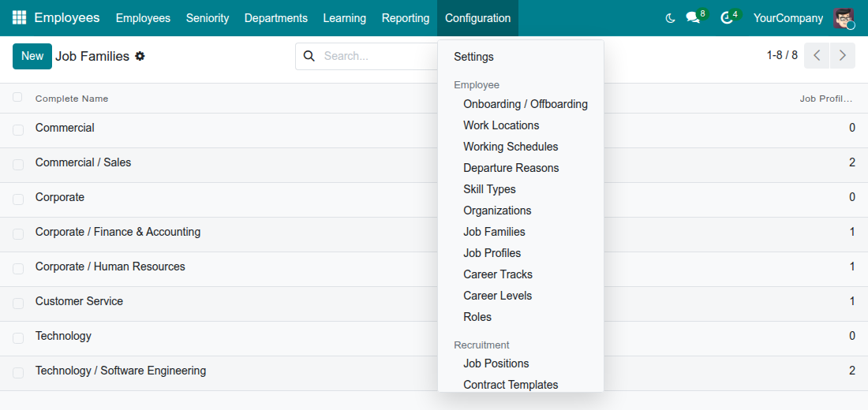Open the Employees top menu
The height and width of the screenshot is (410, 868).
[143, 18]
